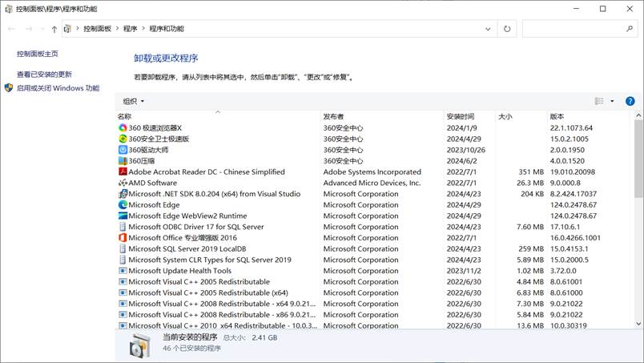Open the 组织 dropdown menu
644x363 pixels.
coord(134,101)
